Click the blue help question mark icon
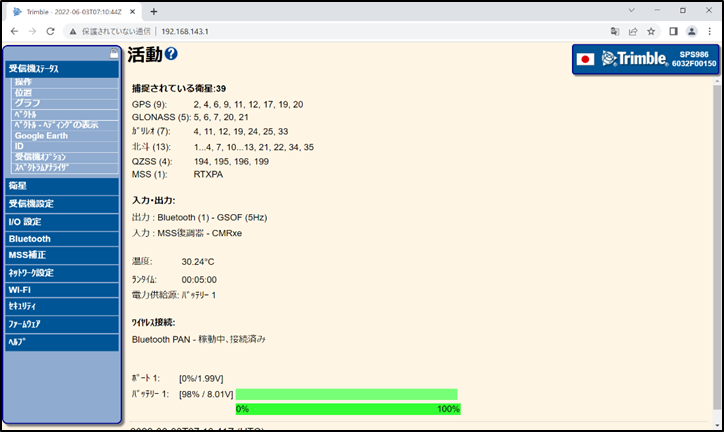 pyautogui.click(x=171, y=54)
